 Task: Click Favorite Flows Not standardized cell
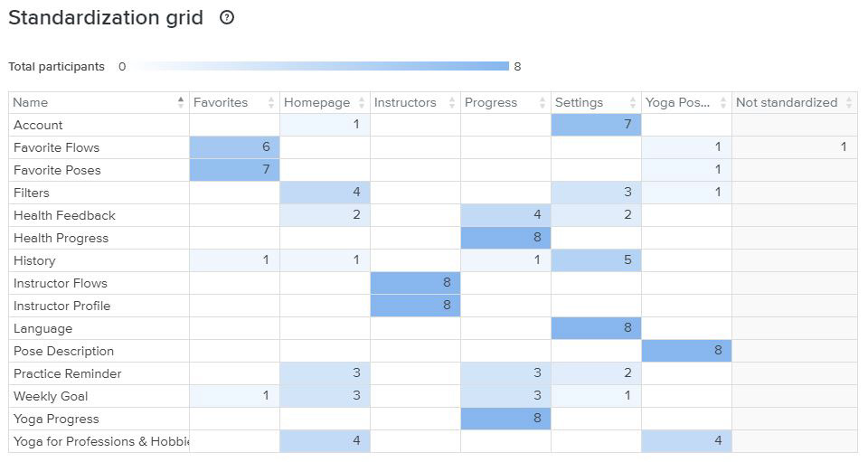click(795, 148)
